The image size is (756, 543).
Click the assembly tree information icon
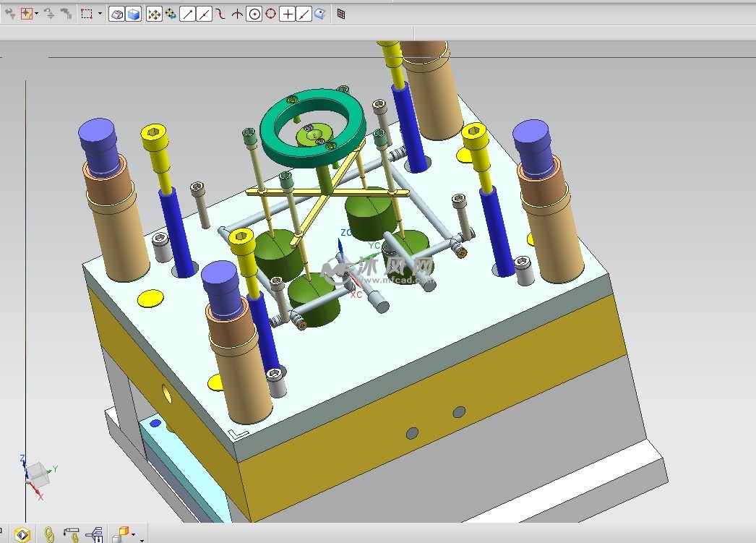94,534
